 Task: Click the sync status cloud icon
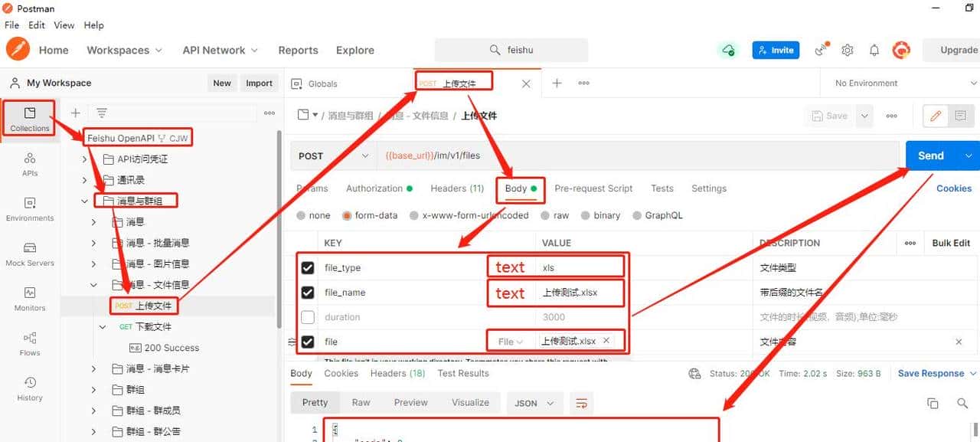click(727, 50)
